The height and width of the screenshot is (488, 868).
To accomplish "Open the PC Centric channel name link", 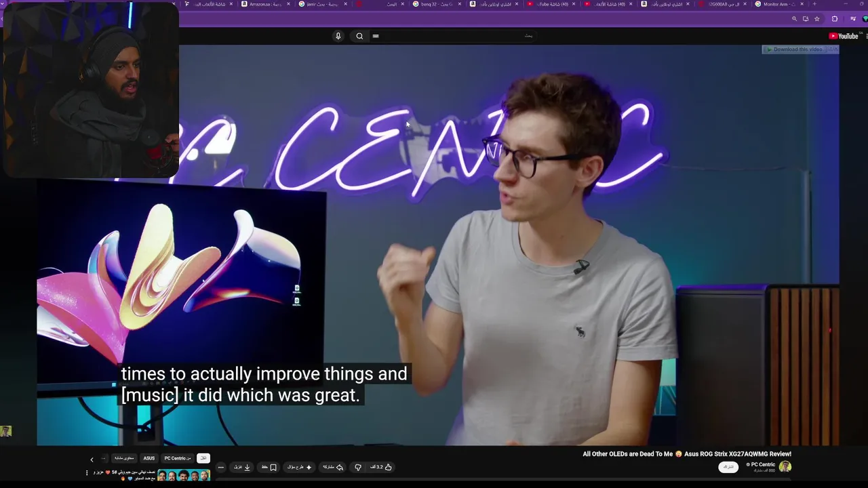I will coord(763,464).
